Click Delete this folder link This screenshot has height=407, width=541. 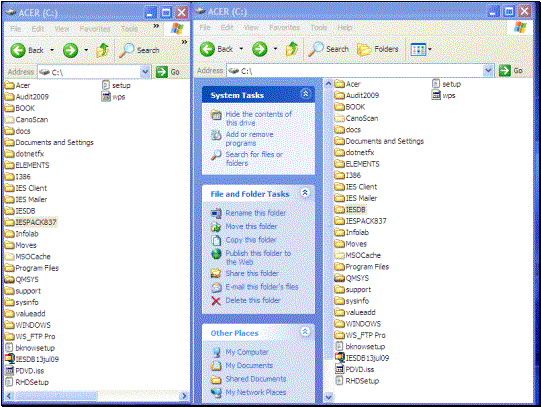point(253,300)
